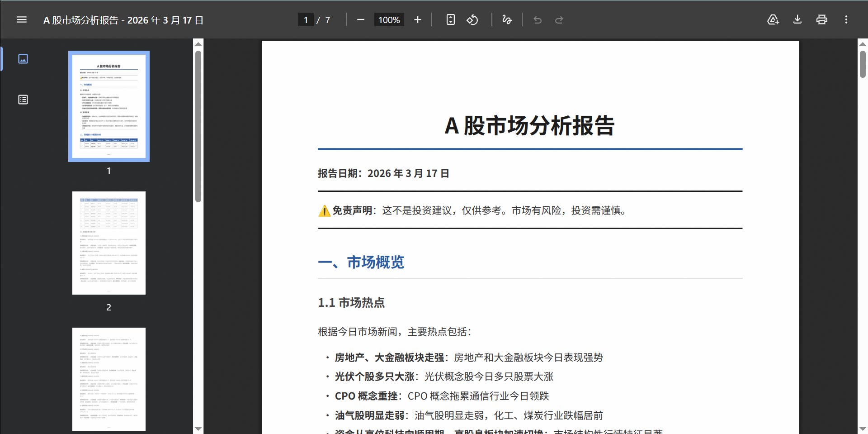Click the thumbnail panel scroll down arrow
The width and height of the screenshot is (868, 434).
pos(198,429)
